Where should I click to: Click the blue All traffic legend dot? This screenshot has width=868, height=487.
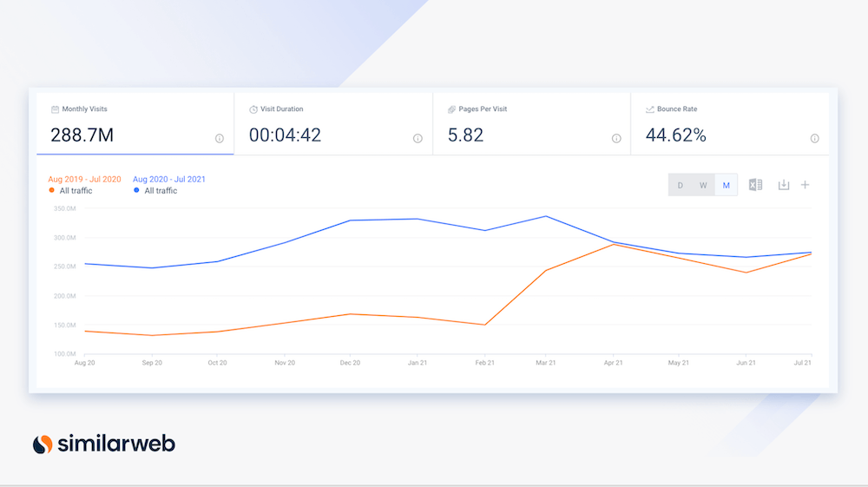[x=136, y=190]
